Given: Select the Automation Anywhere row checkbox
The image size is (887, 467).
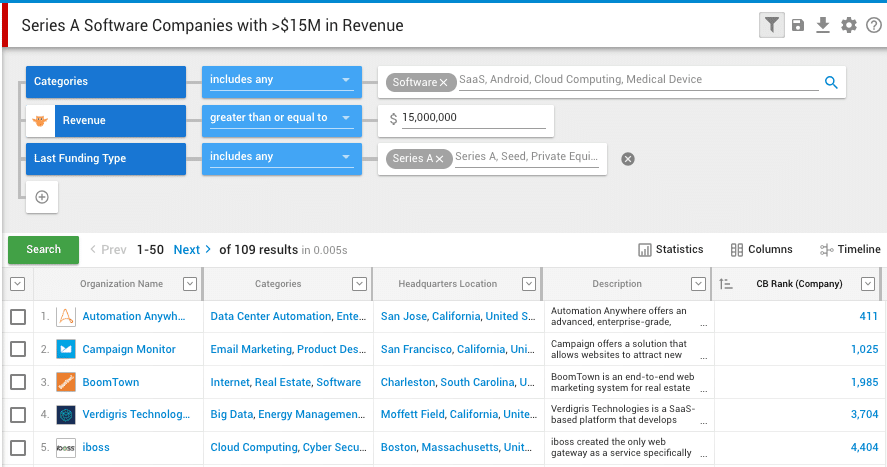Looking at the screenshot, I should (18, 317).
